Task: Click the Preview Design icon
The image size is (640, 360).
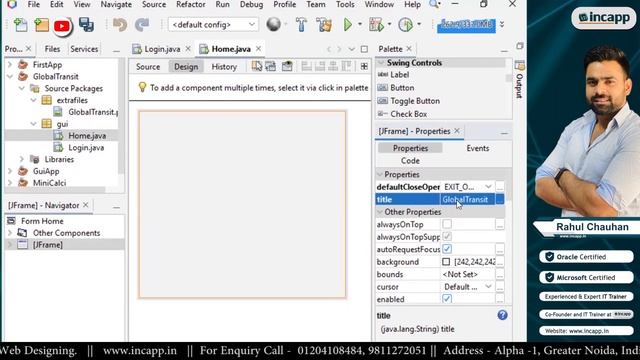Action: (287, 66)
